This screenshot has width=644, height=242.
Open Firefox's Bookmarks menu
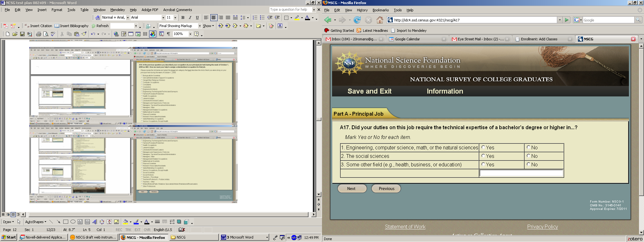coord(380,10)
